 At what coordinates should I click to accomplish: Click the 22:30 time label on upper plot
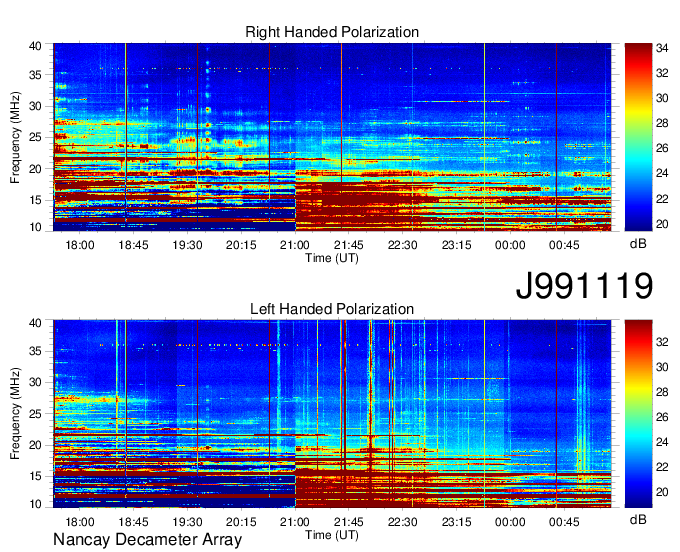(x=402, y=245)
